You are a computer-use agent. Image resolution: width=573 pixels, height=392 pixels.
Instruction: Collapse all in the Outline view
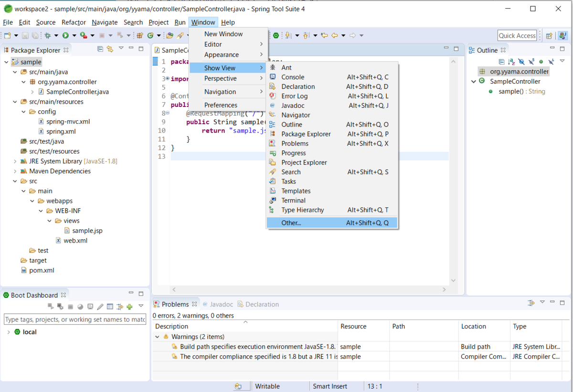[x=501, y=62]
